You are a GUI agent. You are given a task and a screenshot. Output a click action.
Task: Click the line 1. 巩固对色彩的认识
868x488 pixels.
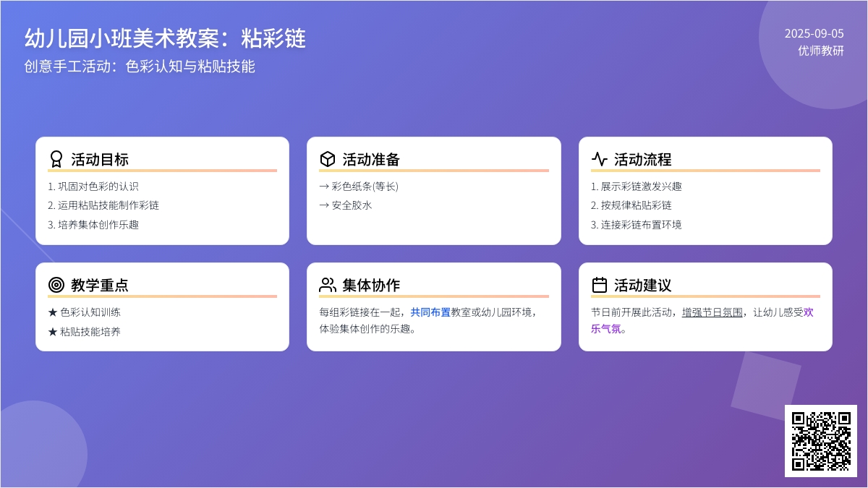(93, 187)
